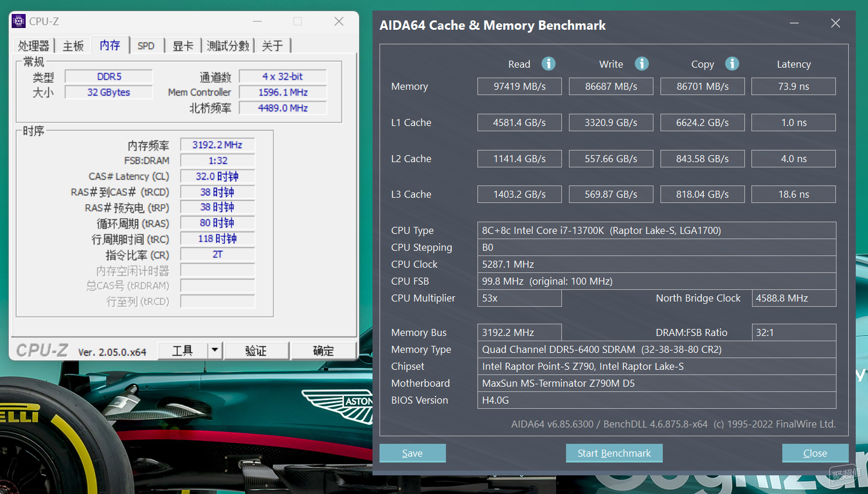Click the CPU Type field with i7-13700K
The width and height of the screenshot is (868, 494).
pos(657,230)
